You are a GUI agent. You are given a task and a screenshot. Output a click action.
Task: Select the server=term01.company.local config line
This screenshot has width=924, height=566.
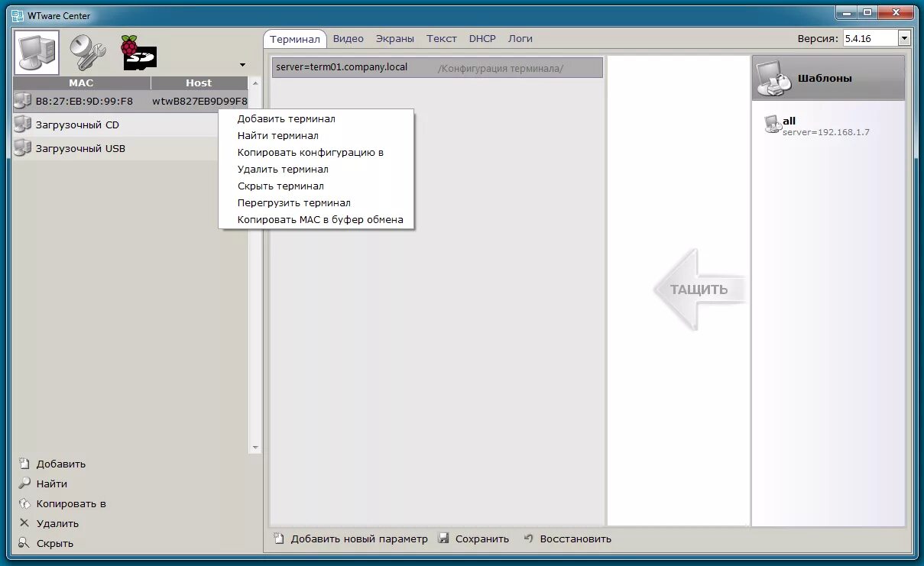pyautogui.click(x=437, y=67)
